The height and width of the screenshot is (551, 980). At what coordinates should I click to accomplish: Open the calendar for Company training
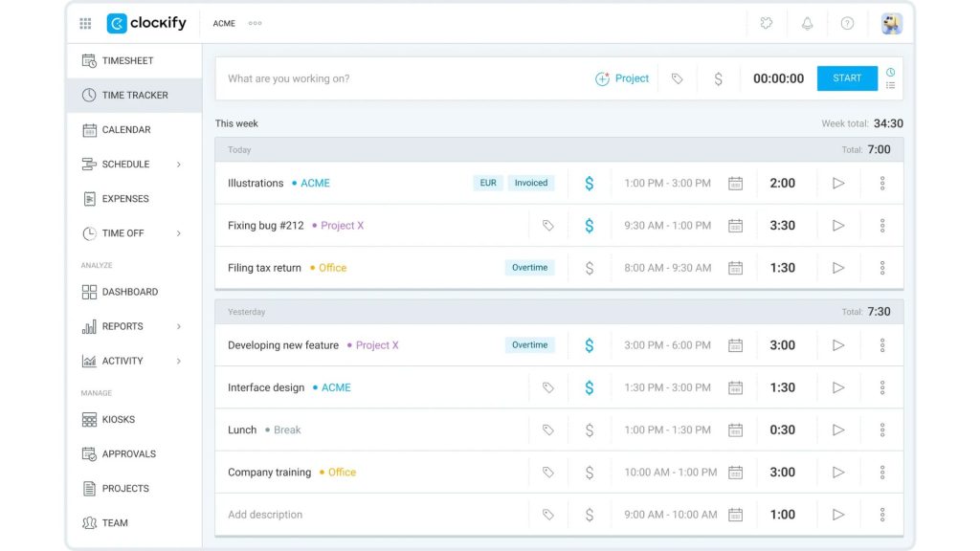pos(736,473)
